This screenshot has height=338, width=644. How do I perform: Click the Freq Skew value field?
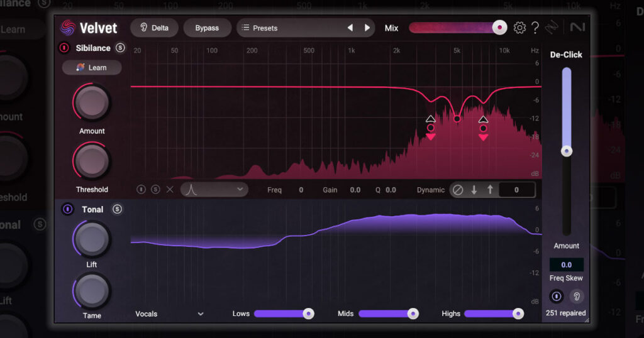click(566, 265)
